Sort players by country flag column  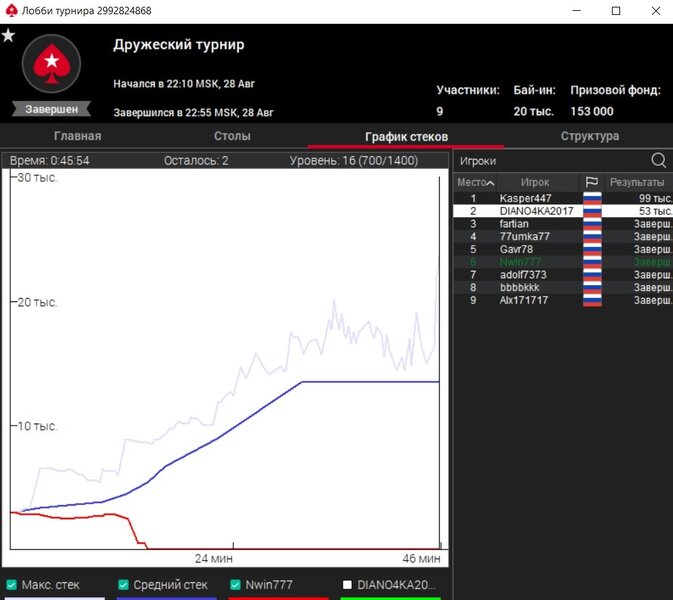pos(592,182)
